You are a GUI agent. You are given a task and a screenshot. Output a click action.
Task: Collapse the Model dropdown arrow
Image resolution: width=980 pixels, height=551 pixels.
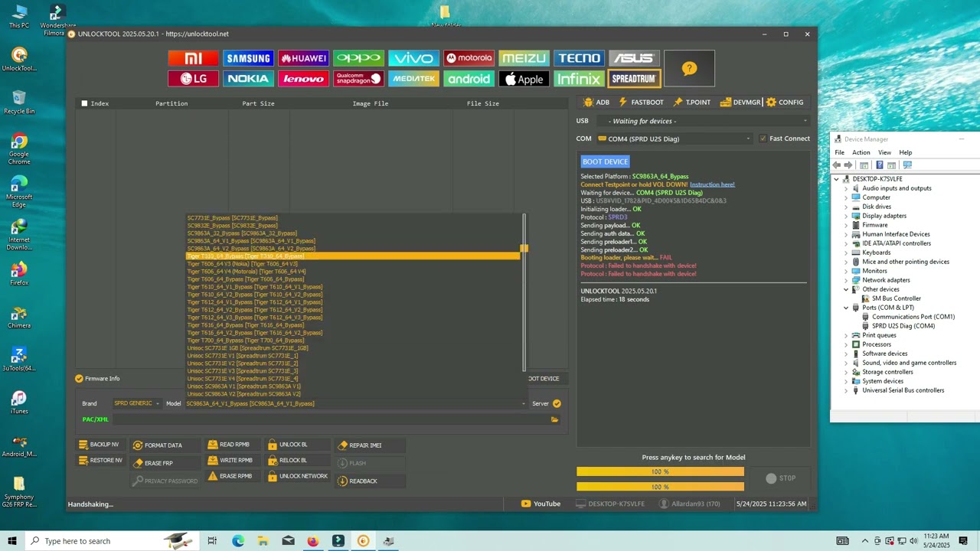524,404
